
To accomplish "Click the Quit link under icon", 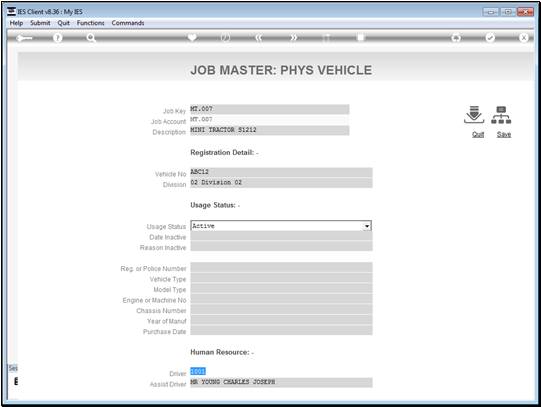I will coord(478,135).
